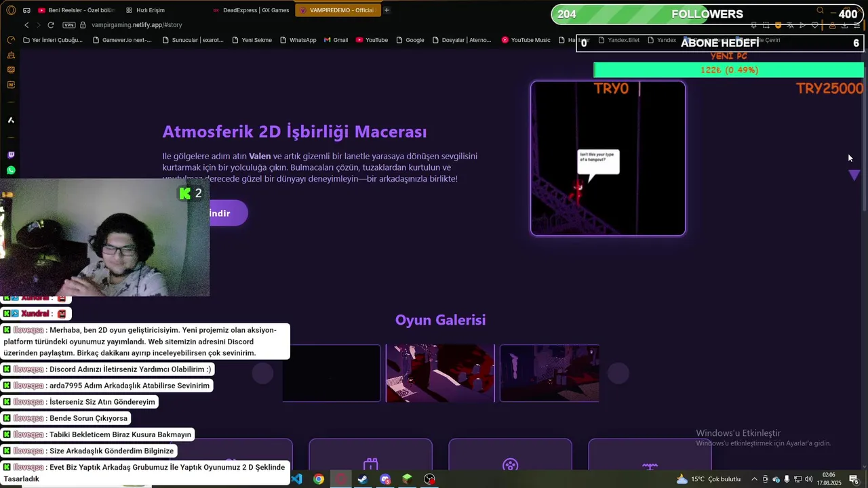
Task: Open the WhatsApp sidebar icon
Action: click(x=11, y=170)
